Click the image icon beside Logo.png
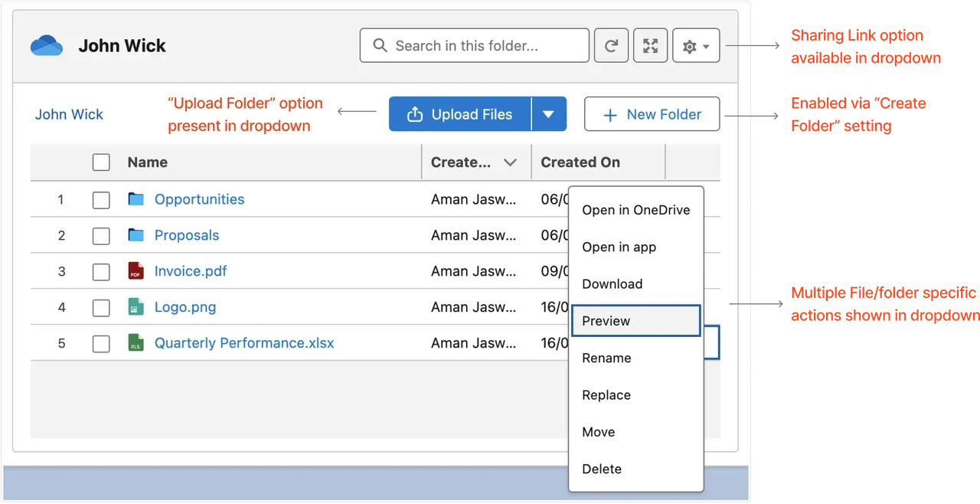980x504 pixels. [x=137, y=307]
